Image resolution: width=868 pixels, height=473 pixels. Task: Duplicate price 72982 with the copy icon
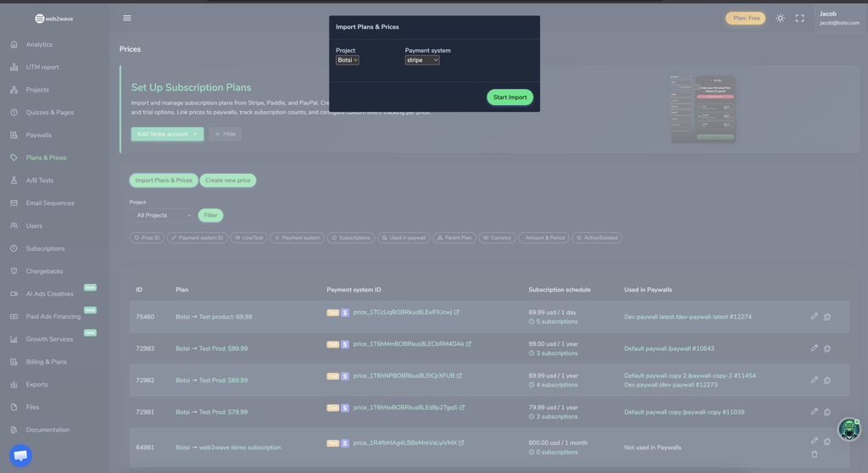coord(827,380)
